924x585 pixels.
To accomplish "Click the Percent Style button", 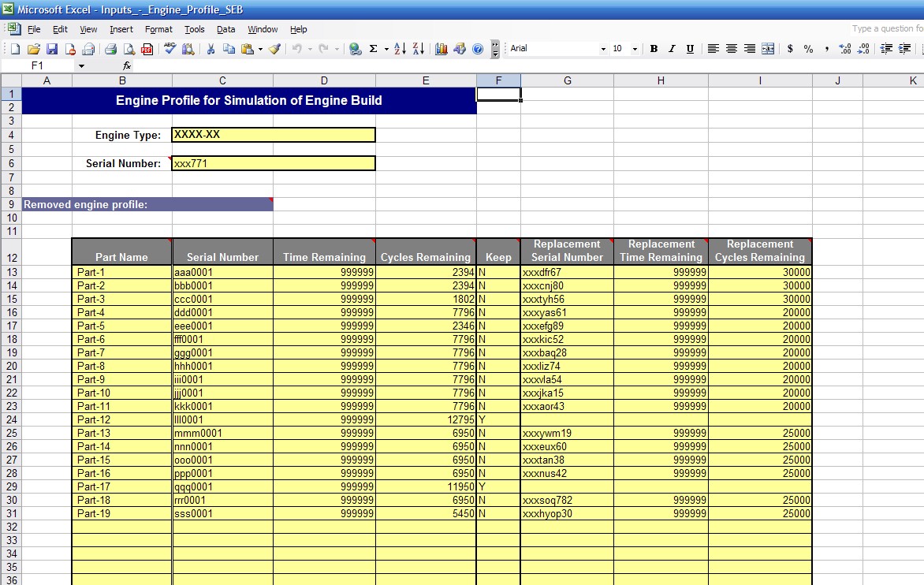I will pos(808,49).
